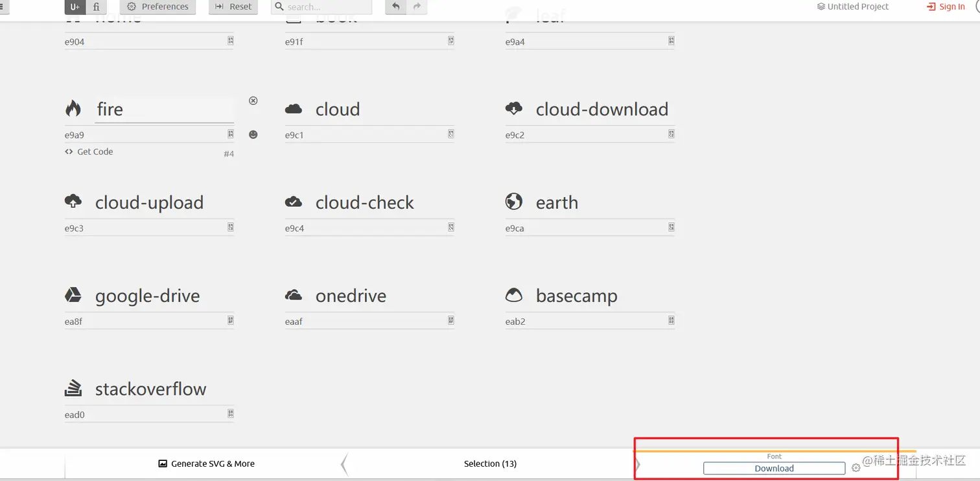Edit the earth name field
Screen dimensions: 980x481
pyautogui.click(x=605, y=202)
